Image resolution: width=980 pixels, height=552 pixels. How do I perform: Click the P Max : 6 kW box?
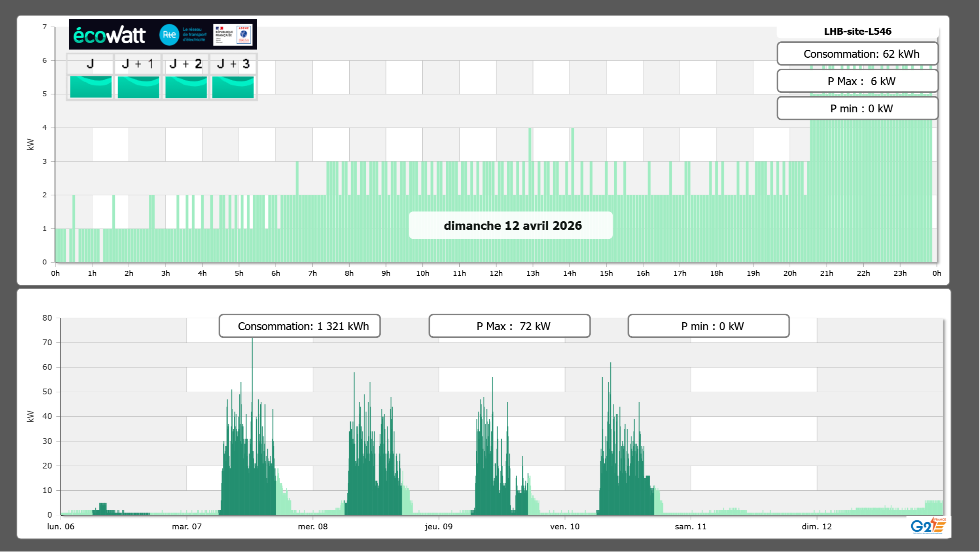tap(857, 81)
